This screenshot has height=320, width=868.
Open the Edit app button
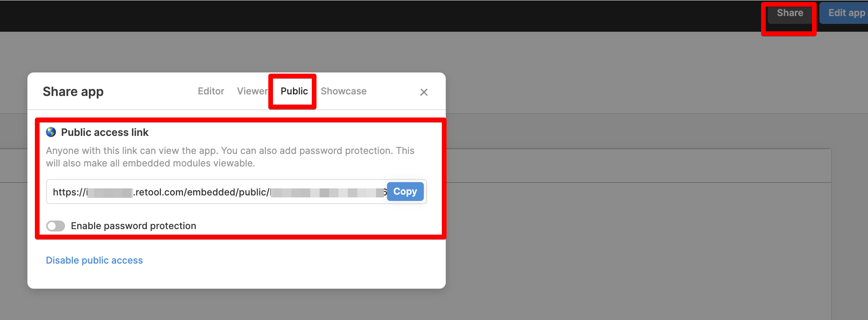[x=845, y=13]
